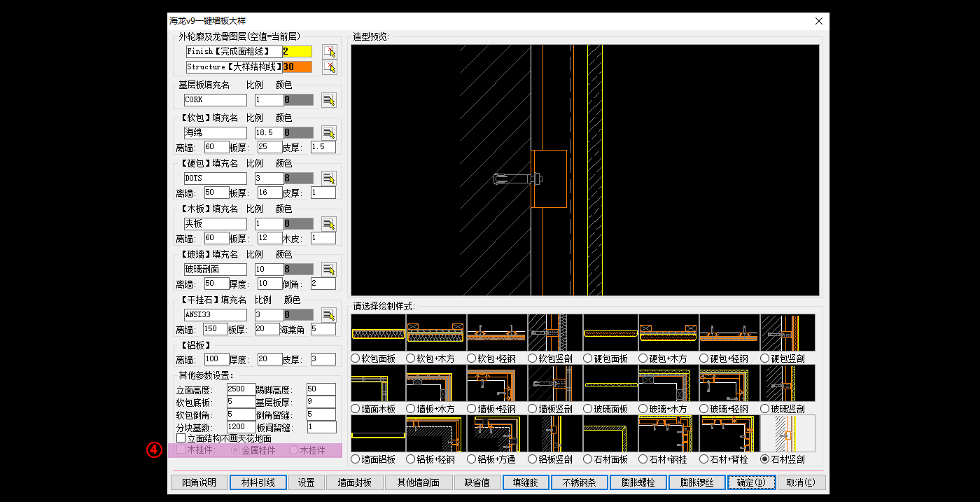Screen dimensions: 980x502
Task: Click the layer picker icon beside Structure
Action: (x=329, y=67)
